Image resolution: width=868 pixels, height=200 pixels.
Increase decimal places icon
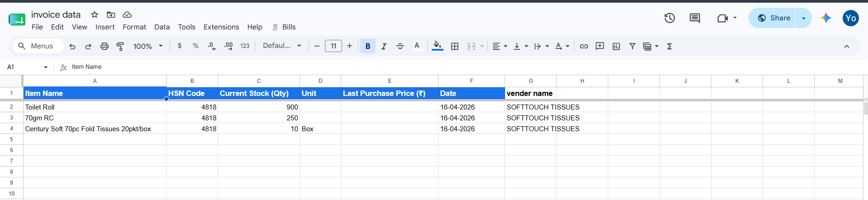pos(228,46)
